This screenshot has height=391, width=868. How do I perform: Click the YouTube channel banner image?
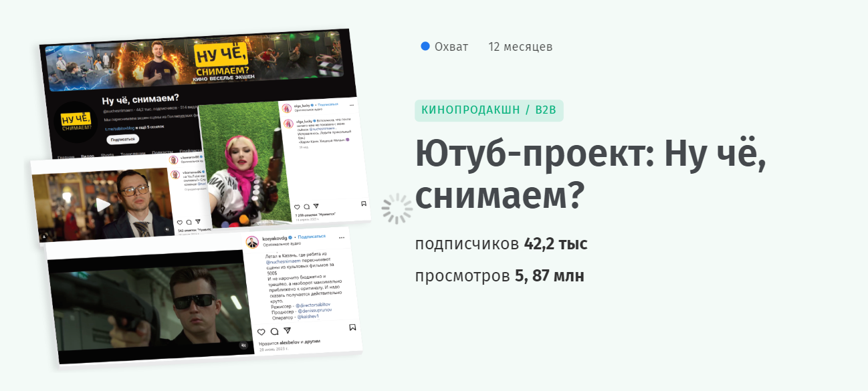[194, 61]
